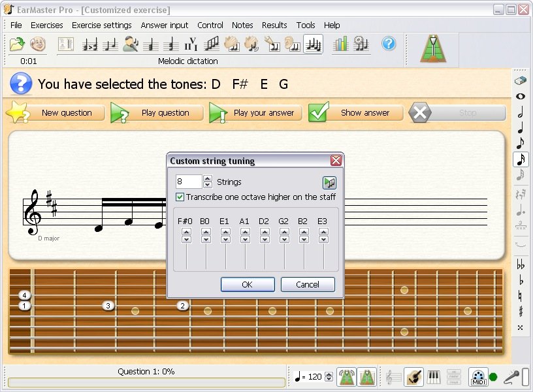Screen dimensions: 533x392
Task: Click the blue help question mark icon
Action: click(389, 44)
